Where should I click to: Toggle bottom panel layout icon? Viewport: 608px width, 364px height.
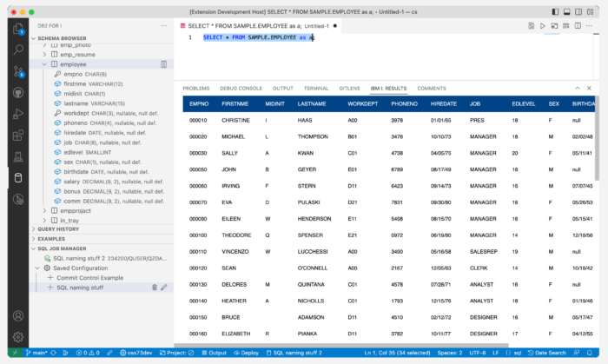coord(567,12)
